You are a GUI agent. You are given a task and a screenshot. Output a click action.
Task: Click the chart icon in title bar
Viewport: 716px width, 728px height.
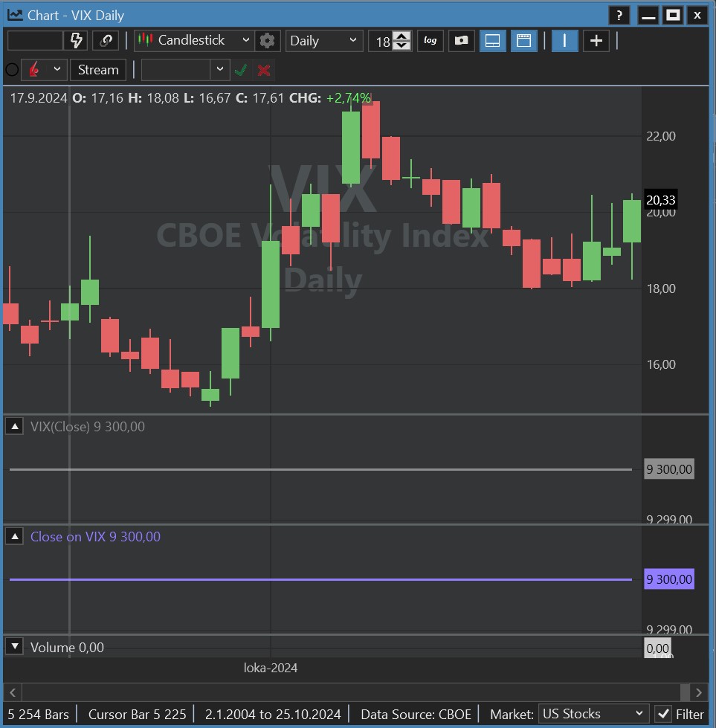point(15,16)
